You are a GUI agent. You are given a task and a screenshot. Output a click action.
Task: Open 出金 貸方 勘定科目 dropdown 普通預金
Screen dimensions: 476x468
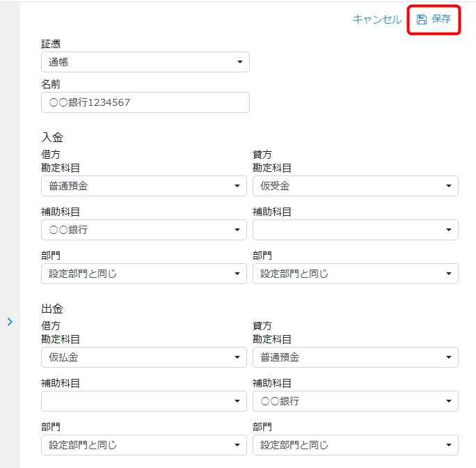(356, 357)
